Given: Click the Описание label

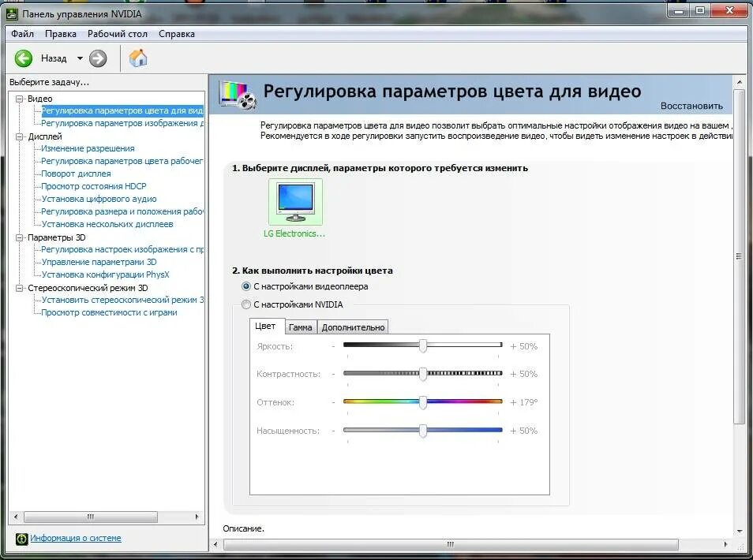Looking at the screenshot, I should (243, 528).
